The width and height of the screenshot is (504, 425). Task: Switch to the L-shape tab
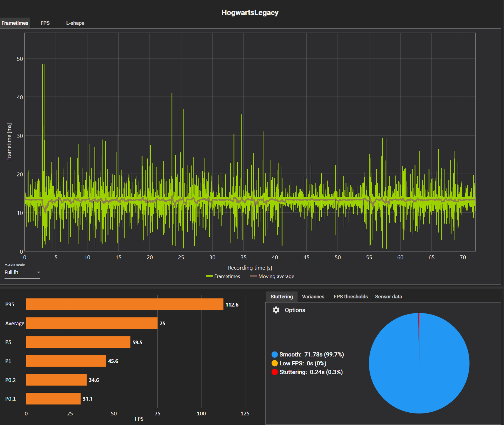point(75,23)
